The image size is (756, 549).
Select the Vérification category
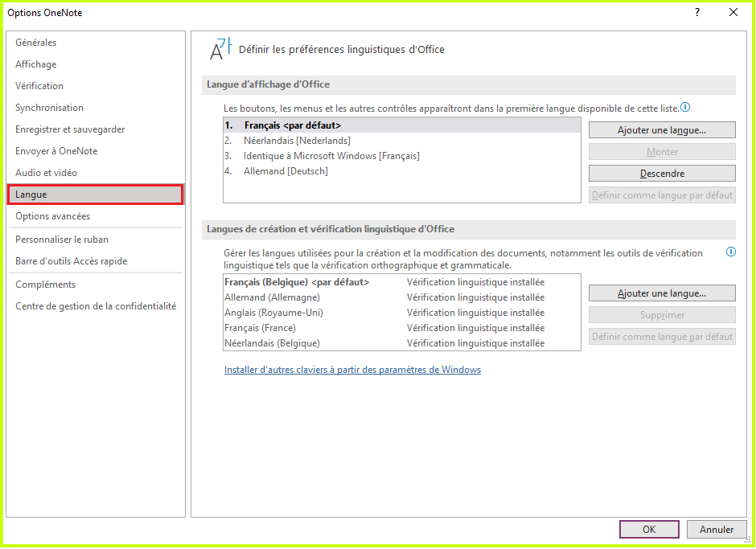[95, 86]
